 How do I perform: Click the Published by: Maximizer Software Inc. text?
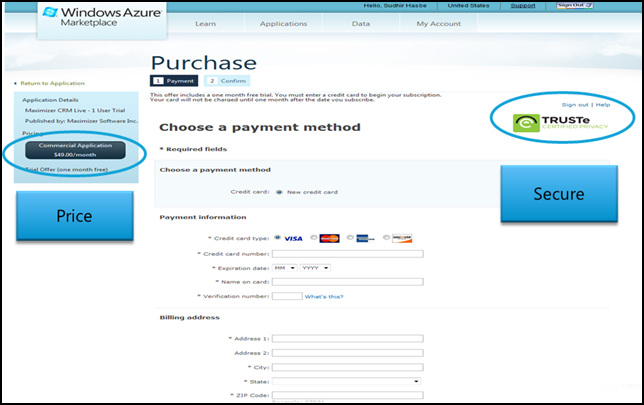tap(81, 121)
